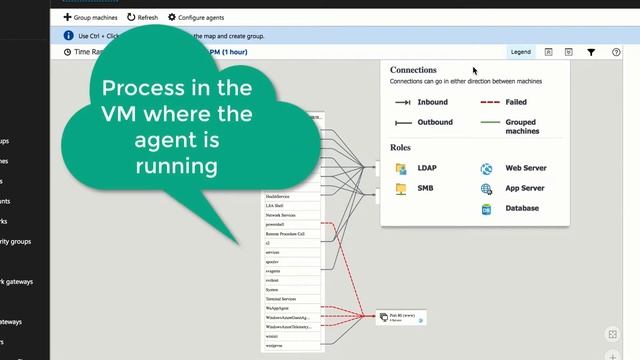The image size is (640, 360).
Task: Select the Network Services process row
Action: coord(292,215)
